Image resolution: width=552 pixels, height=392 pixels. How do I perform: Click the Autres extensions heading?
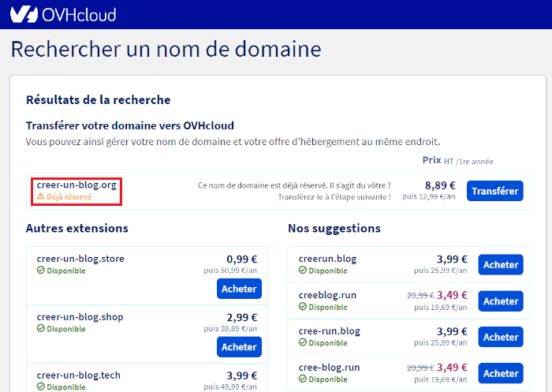pos(77,228)
